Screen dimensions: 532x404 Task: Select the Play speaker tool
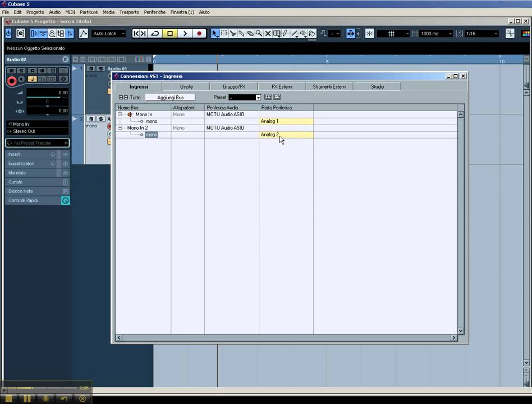click(304, 33)
